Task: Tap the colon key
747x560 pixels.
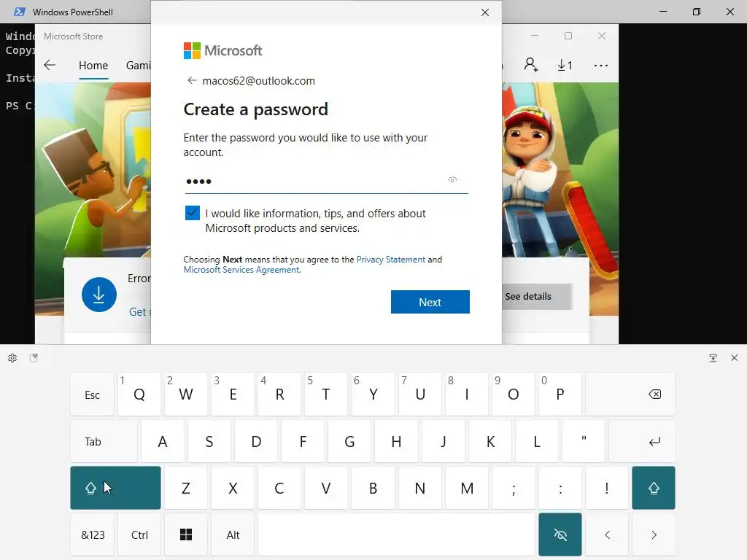Action: coord(560,488)
